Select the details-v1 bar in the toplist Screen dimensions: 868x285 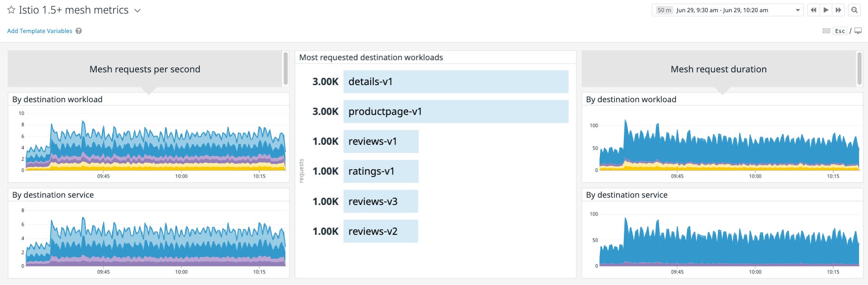456,81
